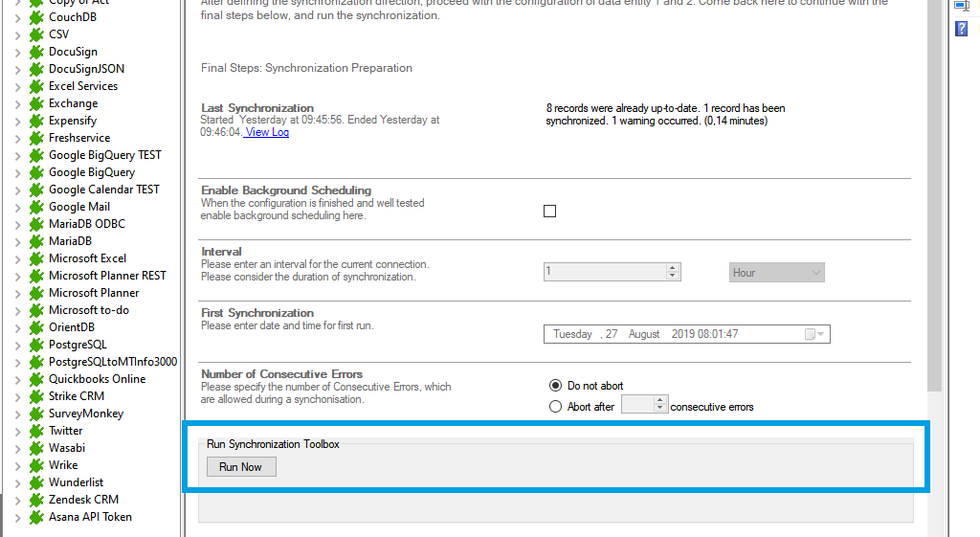Select the Do not abort option

tap(555, 386)
